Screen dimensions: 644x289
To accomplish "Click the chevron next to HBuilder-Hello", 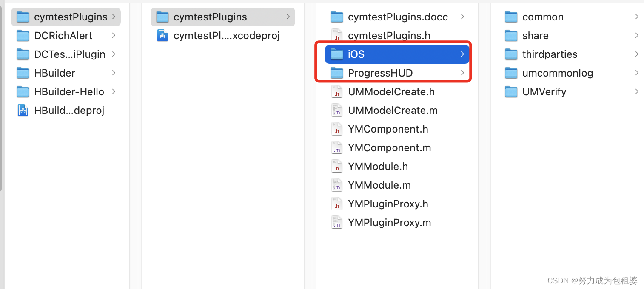I will point(114,92).
